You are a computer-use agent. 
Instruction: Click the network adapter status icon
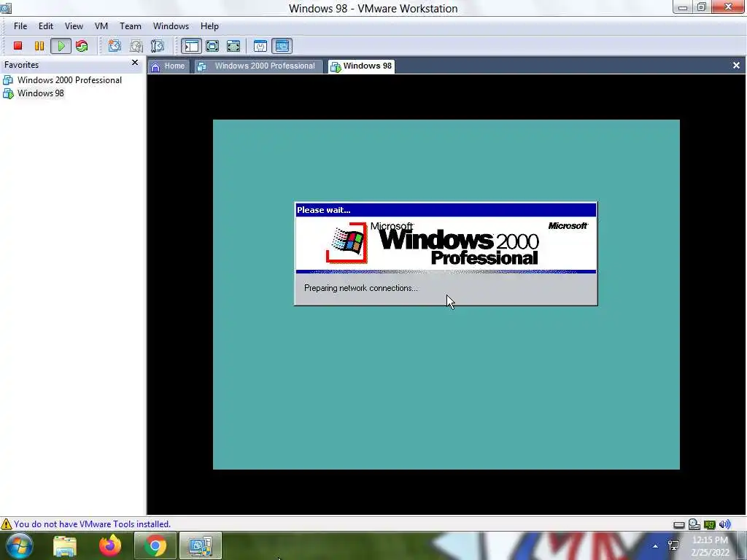(710, 525)
